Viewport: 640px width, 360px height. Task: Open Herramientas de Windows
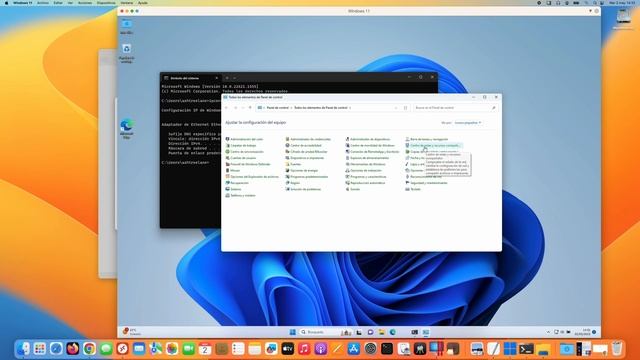click(x=365, y=164)
